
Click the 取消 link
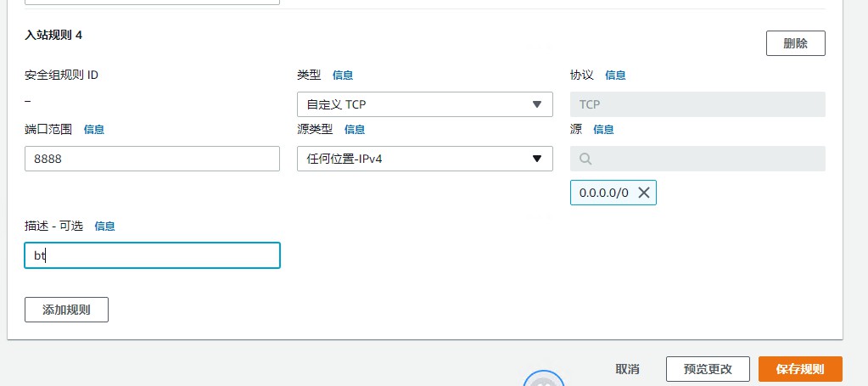pyautogui.click(x=627, y=369)
